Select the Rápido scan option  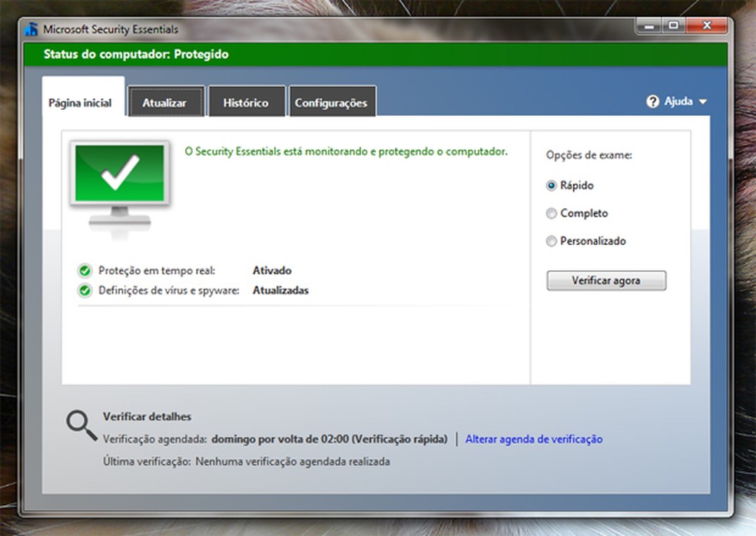click(551, 185)
